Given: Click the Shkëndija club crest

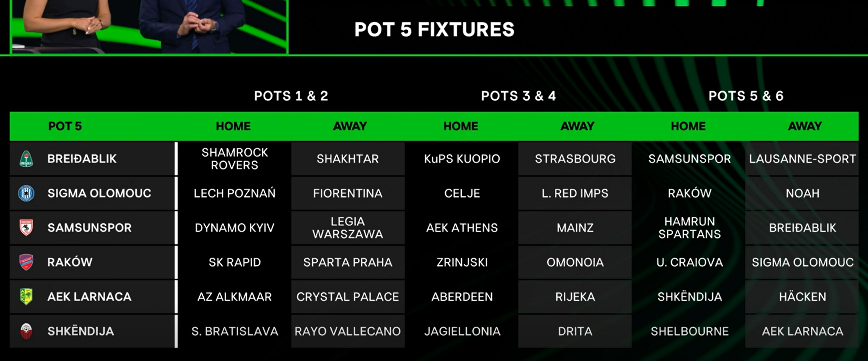Looking at the screenshot, I should (26, 331).
